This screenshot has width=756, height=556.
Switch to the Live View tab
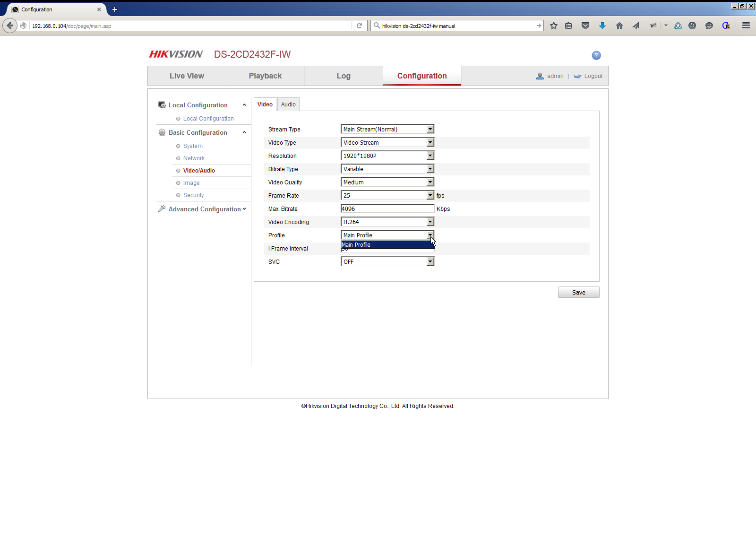click(187, 76)
